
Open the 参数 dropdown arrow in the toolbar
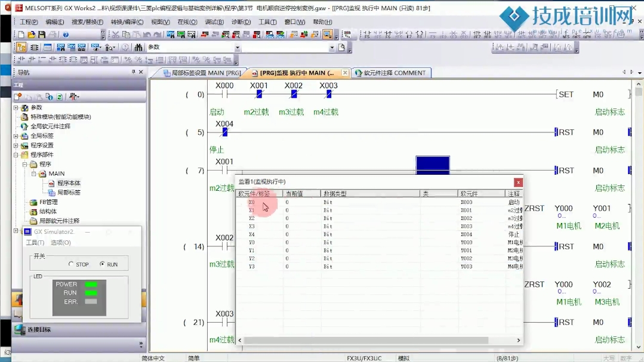point(237,48)
